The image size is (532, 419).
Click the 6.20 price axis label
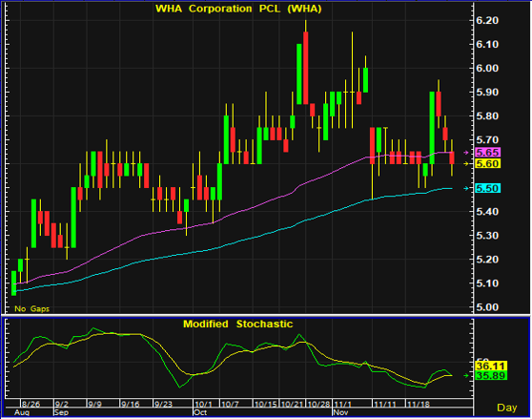point(487,20)
